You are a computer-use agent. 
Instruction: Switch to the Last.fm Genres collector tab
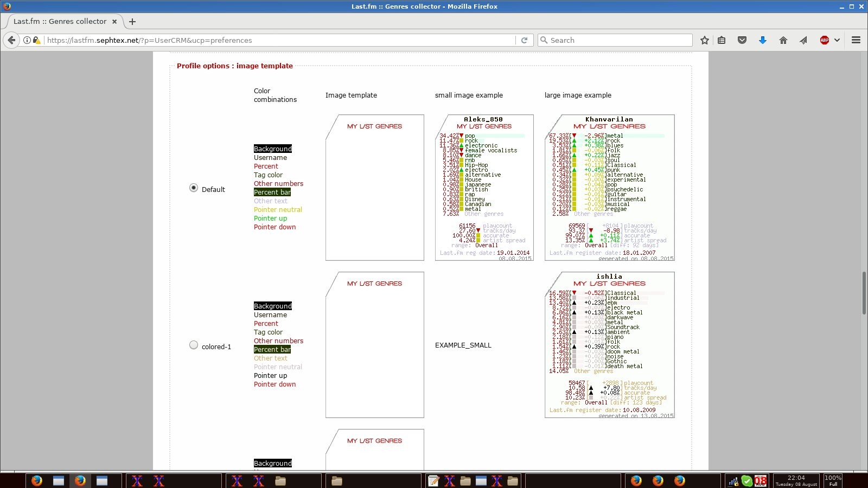[x=60, y=22]
